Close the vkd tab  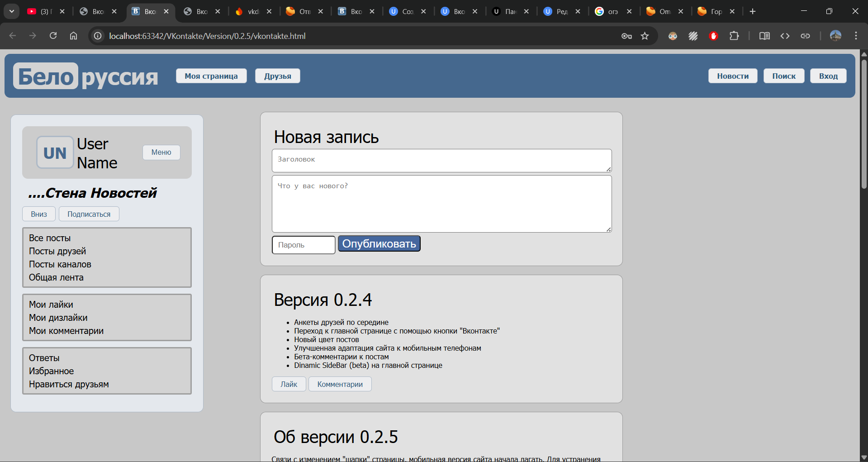(269, 11)
